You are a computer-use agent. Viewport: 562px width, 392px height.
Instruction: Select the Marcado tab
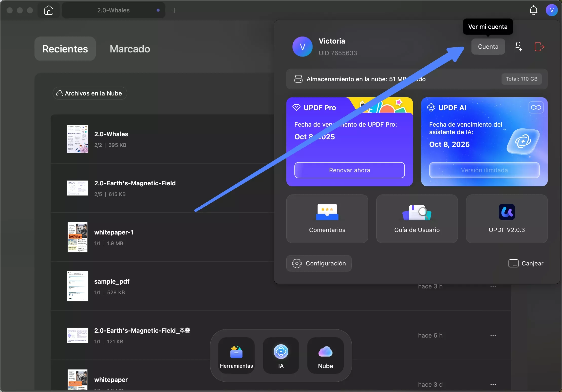[x=130, y=49]
